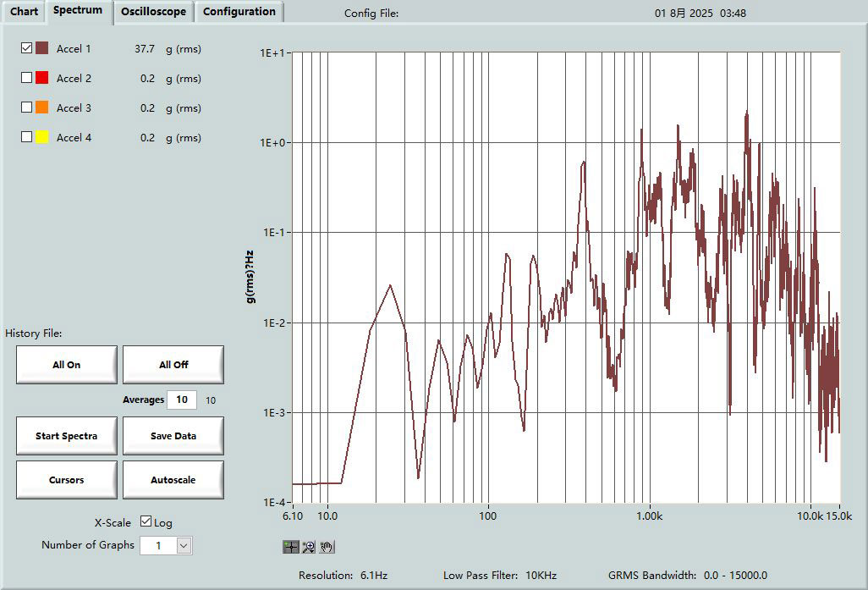Turn all channels on with All On
This screenshot has width=868, height=590.
coord(67,365)
